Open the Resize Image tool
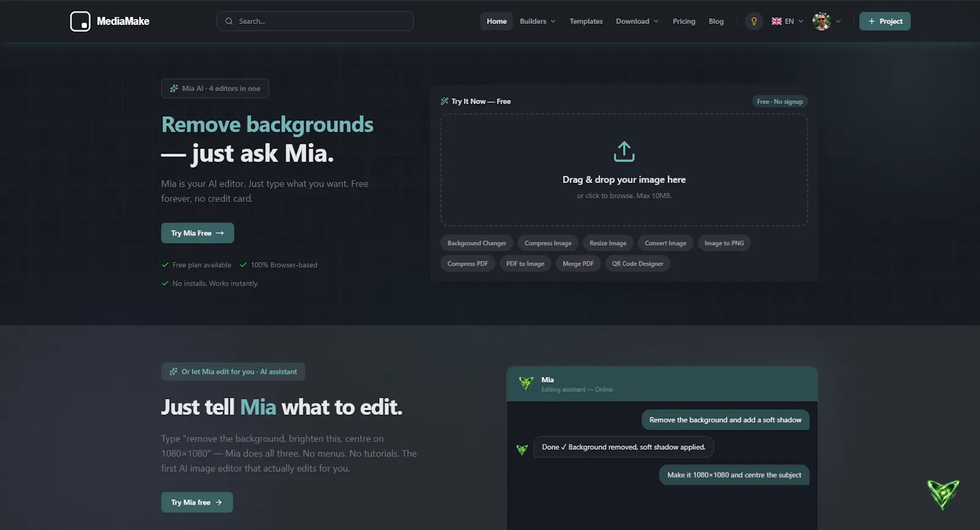Image resolution: width=980 pixels, height=530 pixels. click(x=608, y=244)
